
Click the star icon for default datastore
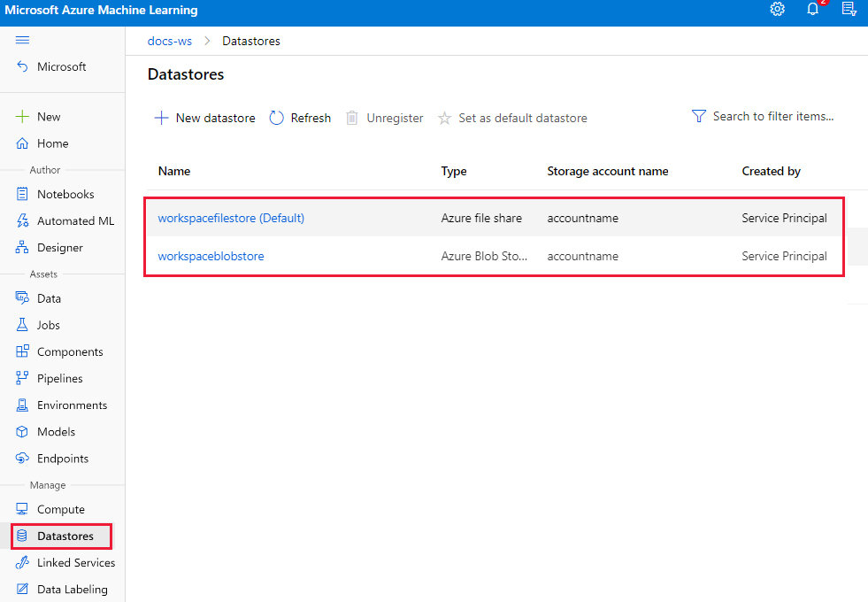tap(444, 118)
